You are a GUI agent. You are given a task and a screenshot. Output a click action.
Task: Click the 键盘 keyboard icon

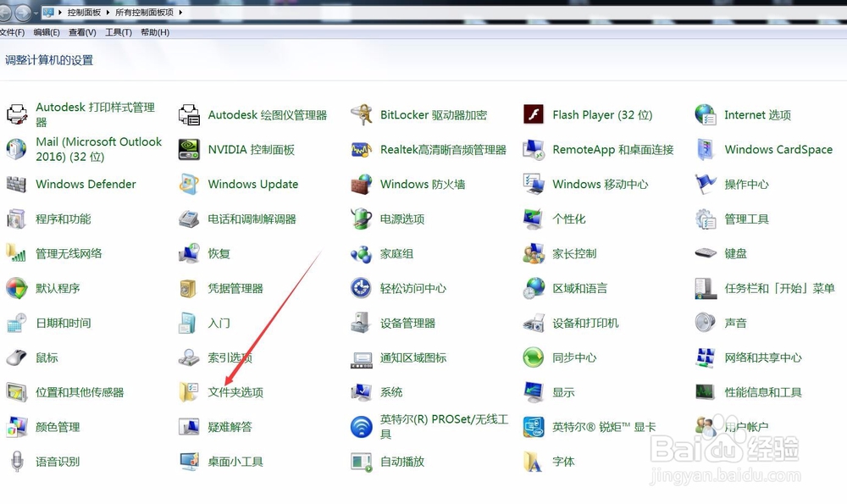pyautogui.click(x=706, y=252)
